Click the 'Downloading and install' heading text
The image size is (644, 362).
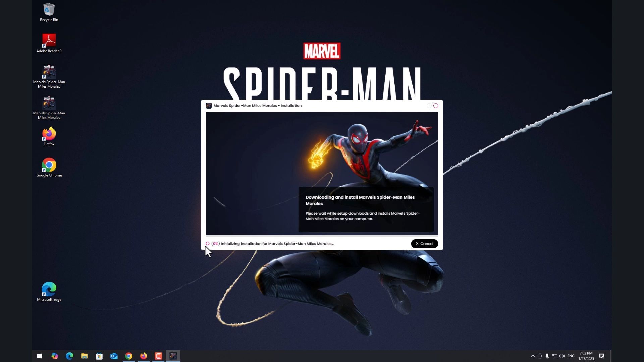point(360,200)
